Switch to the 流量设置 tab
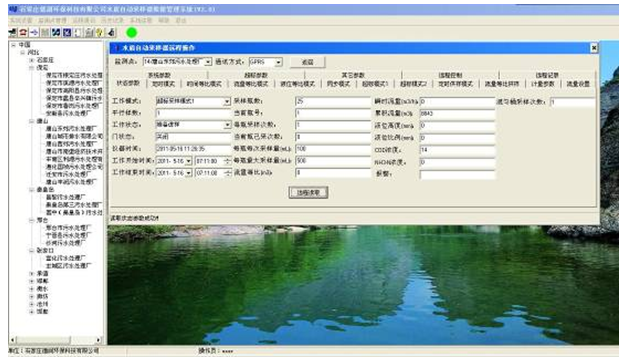This screenshot has width=626, height=362. pyautogui.click(x=578, y=84)
